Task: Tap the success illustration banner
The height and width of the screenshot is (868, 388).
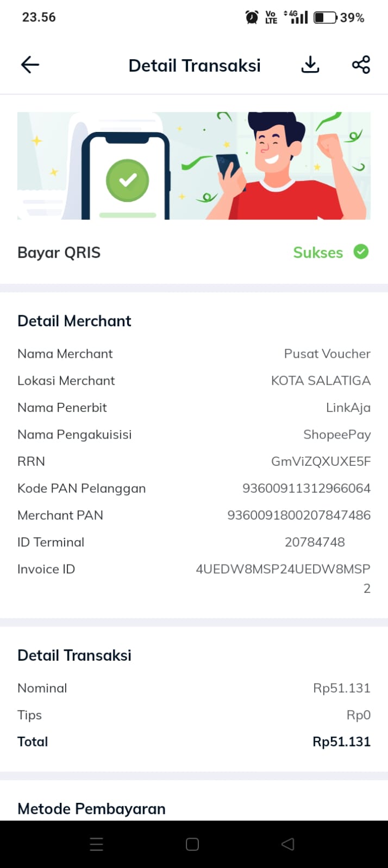Action: coord(194,166)
